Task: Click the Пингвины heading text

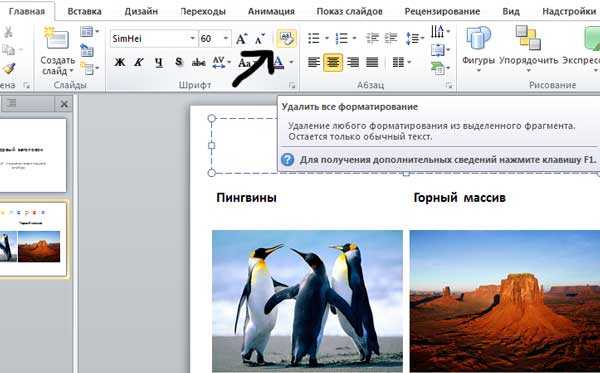Action: coord(246,198)
